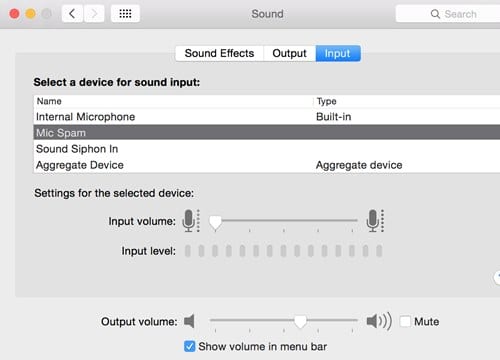Click the high input volume microphone icon
Viewport: 500px width, 360px height.
pyautogui.click(x=375, y=221)
